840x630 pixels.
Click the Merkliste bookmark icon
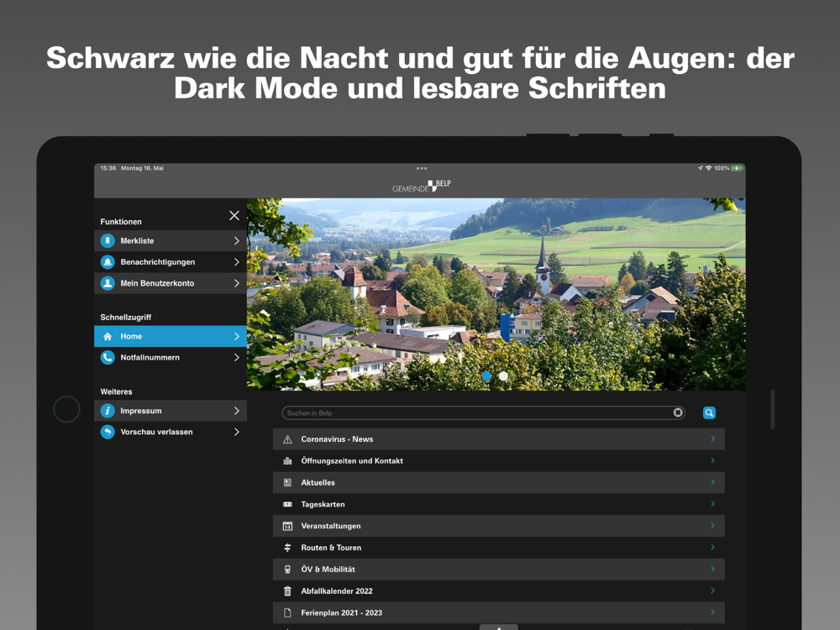click(108, 241)
